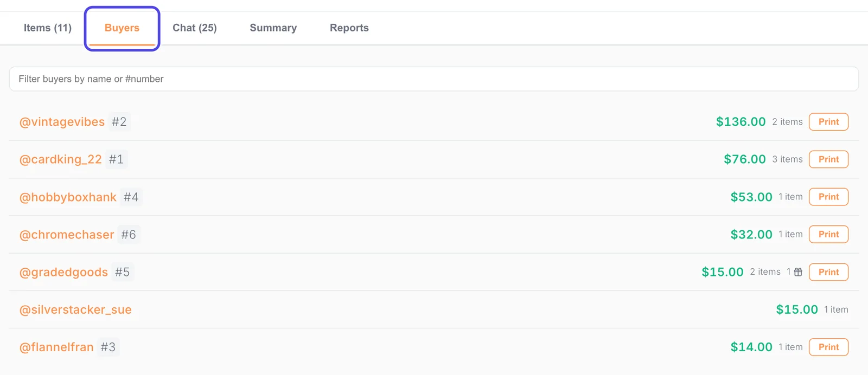The height and width of the screenshot is (375, 868).
Task: Select the Buyers tab
Action: [122, 28]
